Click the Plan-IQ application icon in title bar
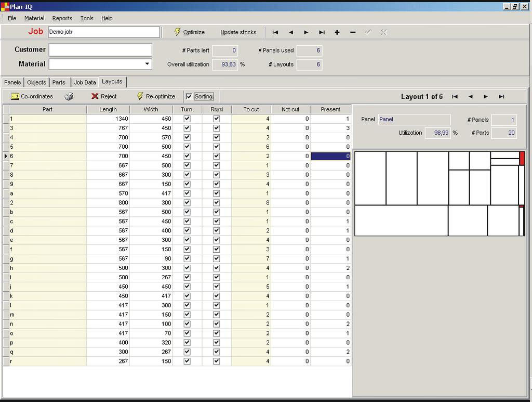The width and height of the screenshot is (532, 402). pyautogui.click(x=5, y=6)
